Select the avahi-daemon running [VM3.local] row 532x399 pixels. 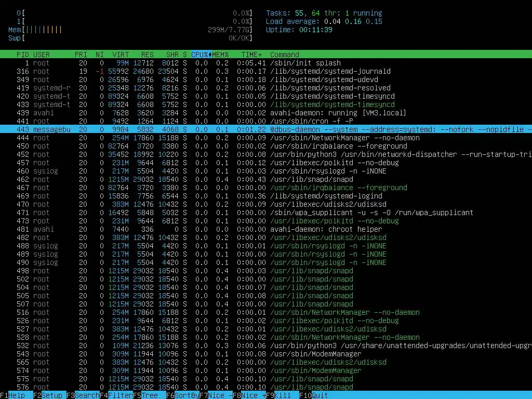[266, 113]
